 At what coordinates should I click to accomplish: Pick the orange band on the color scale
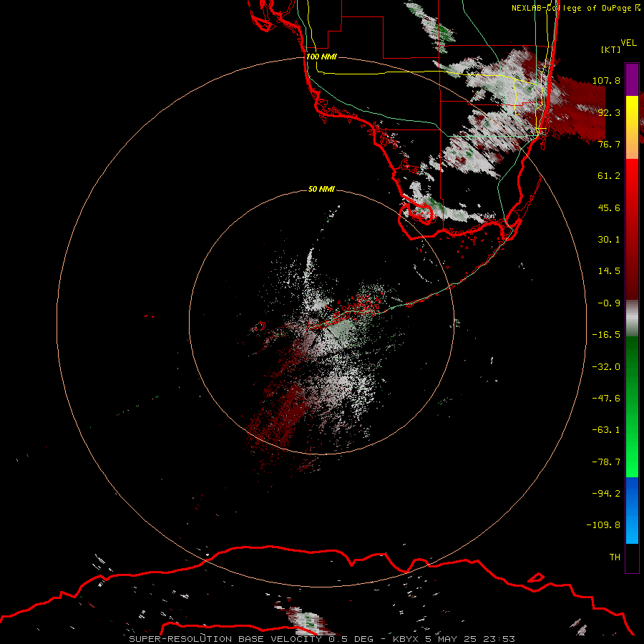coord(632,143)
